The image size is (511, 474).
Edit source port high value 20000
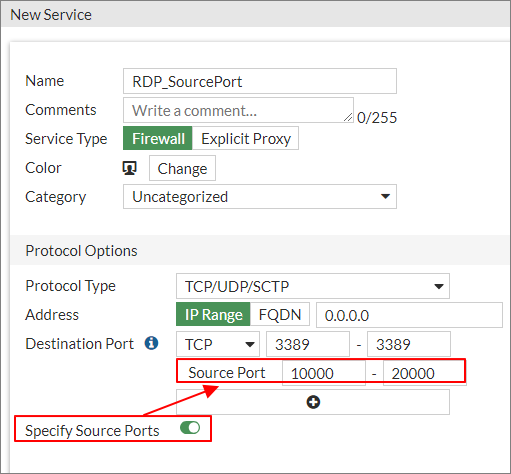pos(424,373)
